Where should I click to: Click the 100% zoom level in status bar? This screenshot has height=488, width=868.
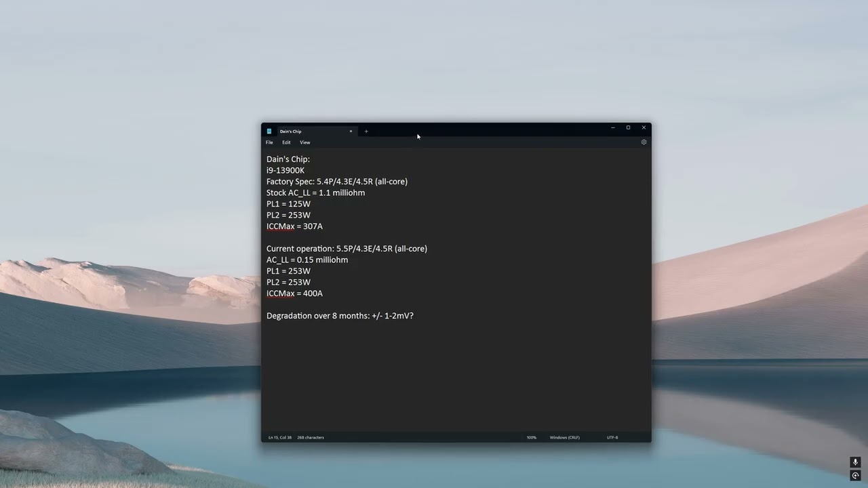(532, 437)
